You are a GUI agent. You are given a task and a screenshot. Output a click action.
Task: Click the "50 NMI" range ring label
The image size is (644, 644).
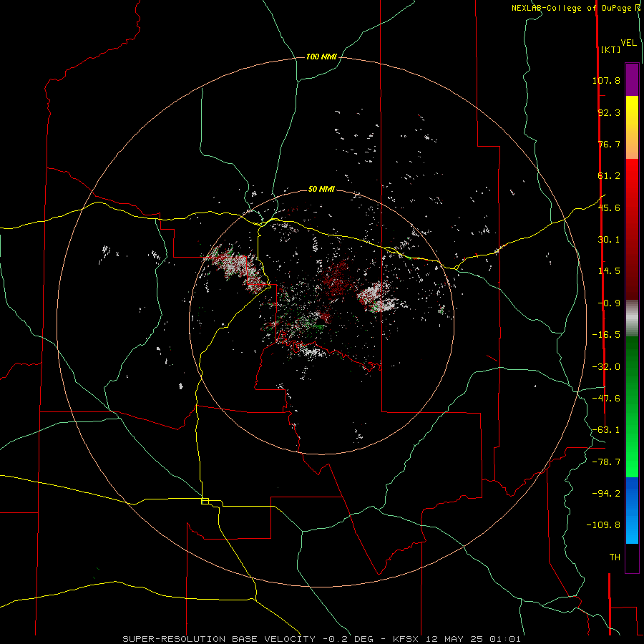[x=321, y=189]
